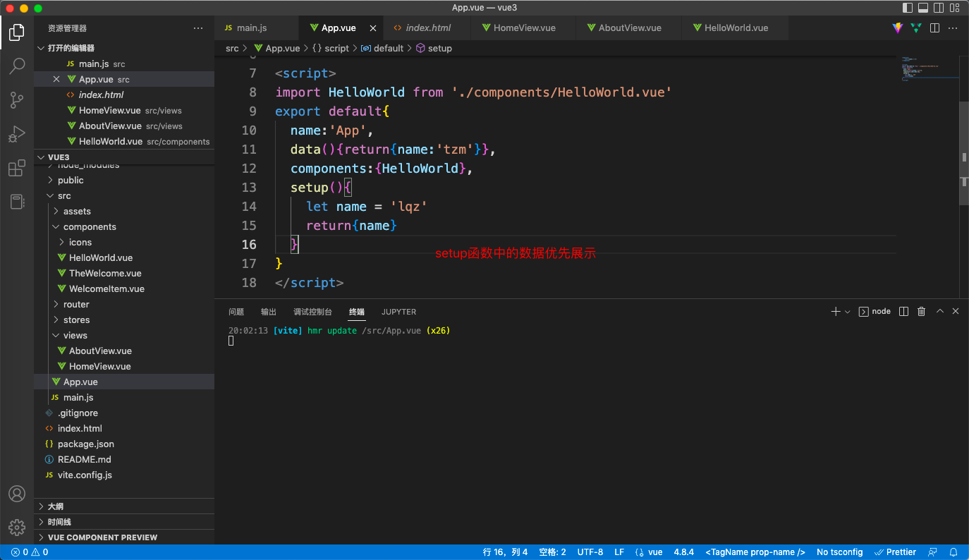Screen dimensions: 969x560
Task: Switch to the index.html editor tab
Action: pos(427,28)
